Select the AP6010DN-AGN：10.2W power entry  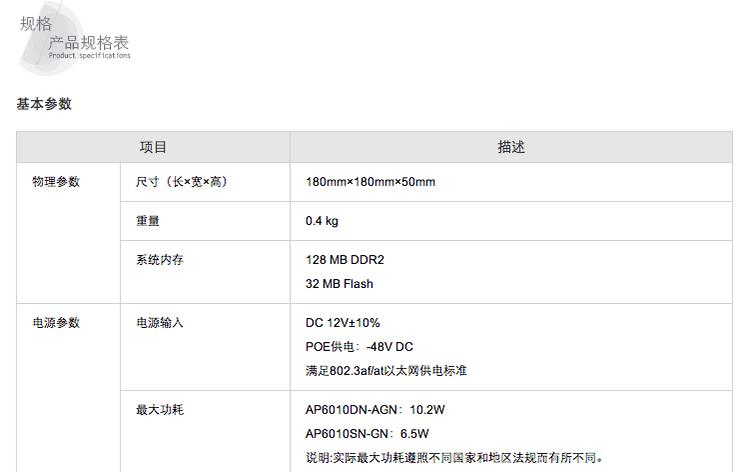tap(375, 410)
